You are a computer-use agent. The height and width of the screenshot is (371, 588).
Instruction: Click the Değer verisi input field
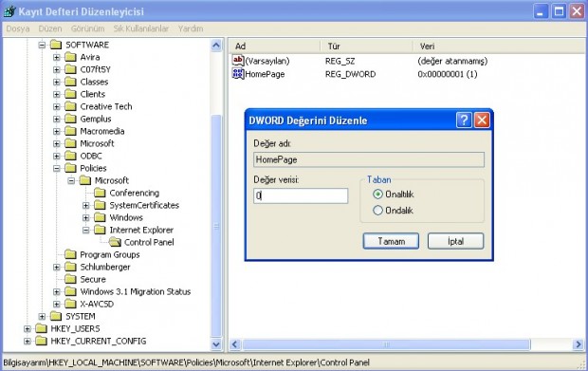pyautogui.click(x=301, y=195)
